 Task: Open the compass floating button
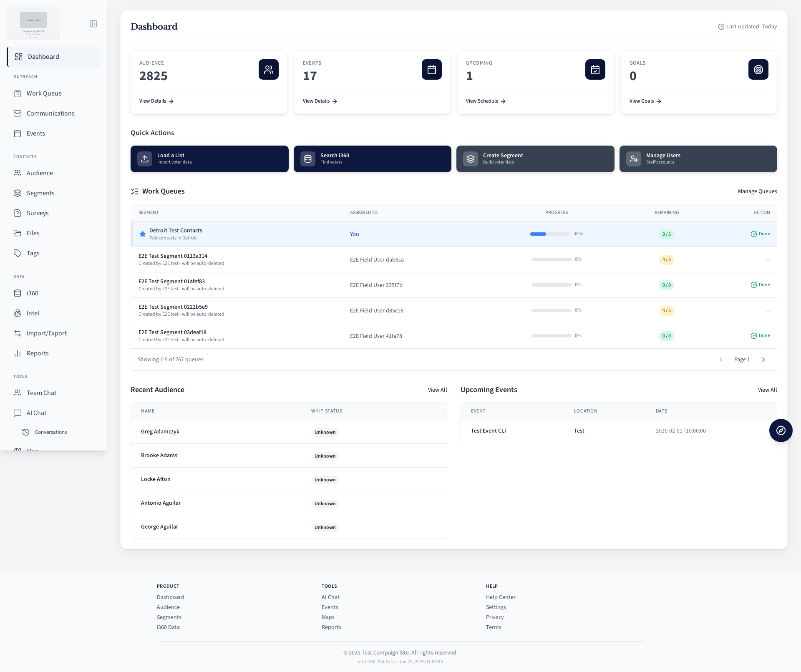coord(781,430)
